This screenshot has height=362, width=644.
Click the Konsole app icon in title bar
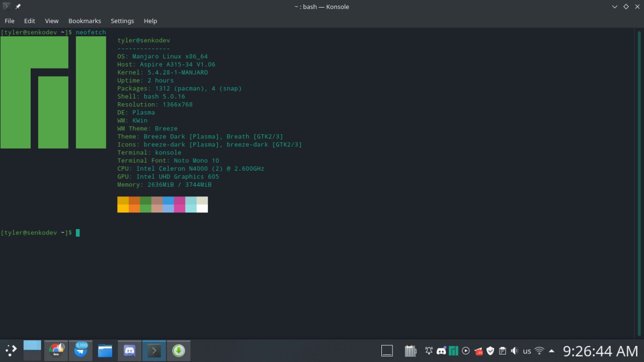pos(7,7)
